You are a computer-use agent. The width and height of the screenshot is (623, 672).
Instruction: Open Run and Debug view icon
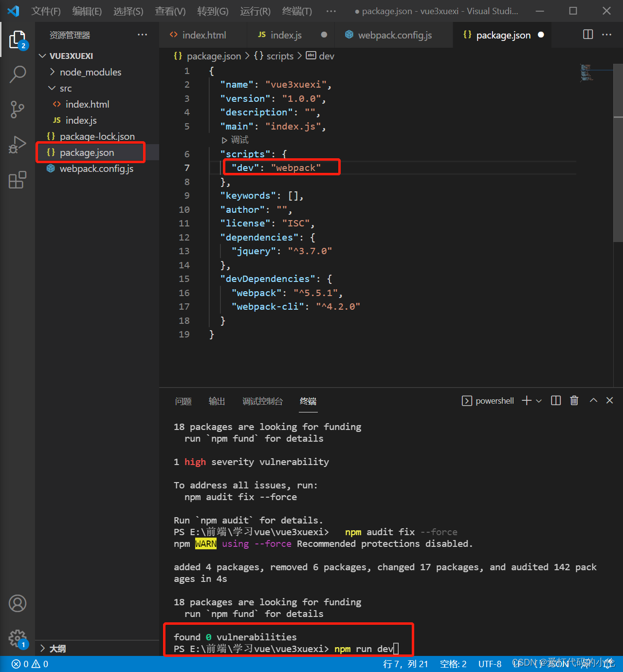tap(18, 145)
